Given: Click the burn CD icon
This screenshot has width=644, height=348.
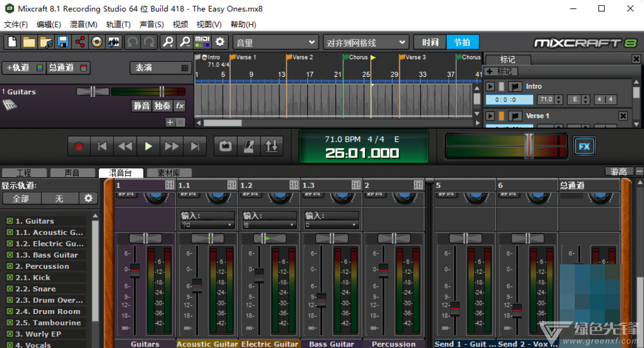Looking at the screenshot, I should [x=97, y=42].
